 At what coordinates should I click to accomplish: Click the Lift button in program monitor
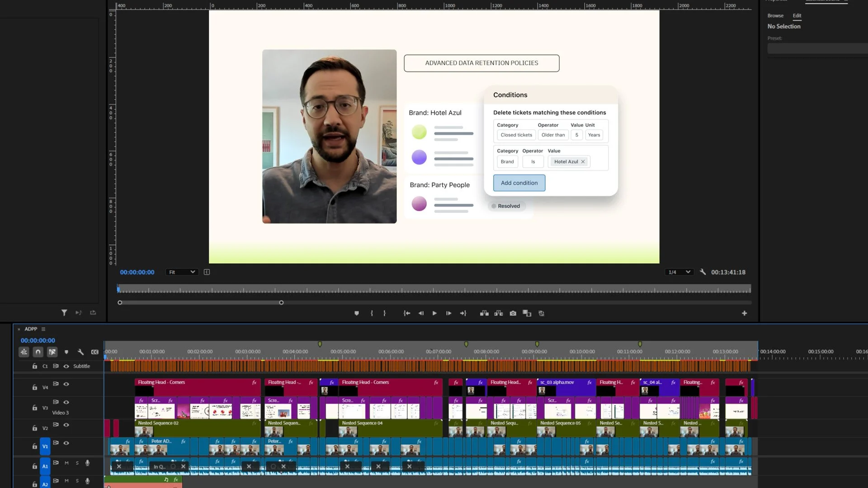click(484, 313)
